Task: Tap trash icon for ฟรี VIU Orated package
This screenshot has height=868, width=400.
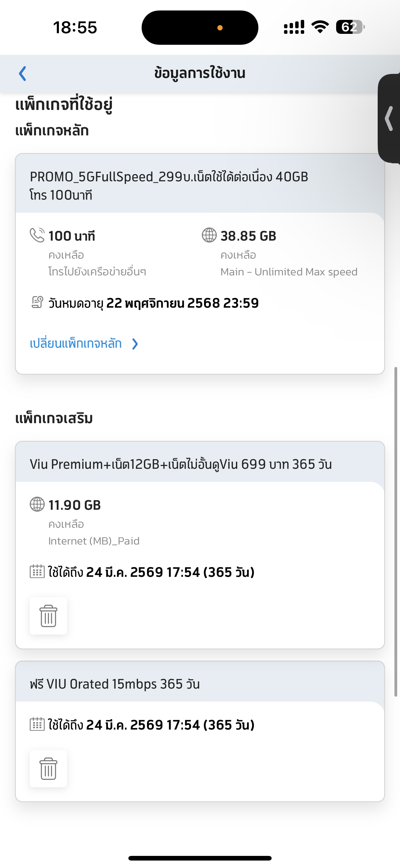Action: click(48, 769)
